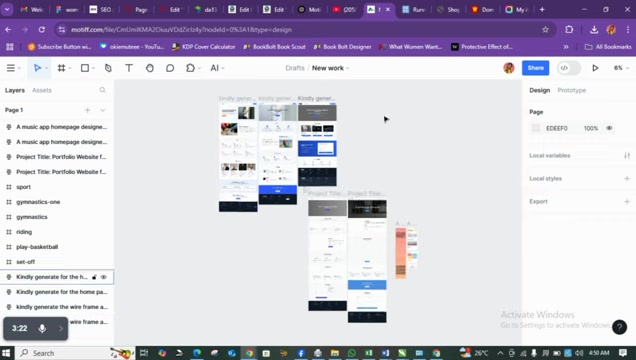636x360 pixels.
Task: Bookmark this page with star icon
Action: pyautogui.click(x=545, y=30)
